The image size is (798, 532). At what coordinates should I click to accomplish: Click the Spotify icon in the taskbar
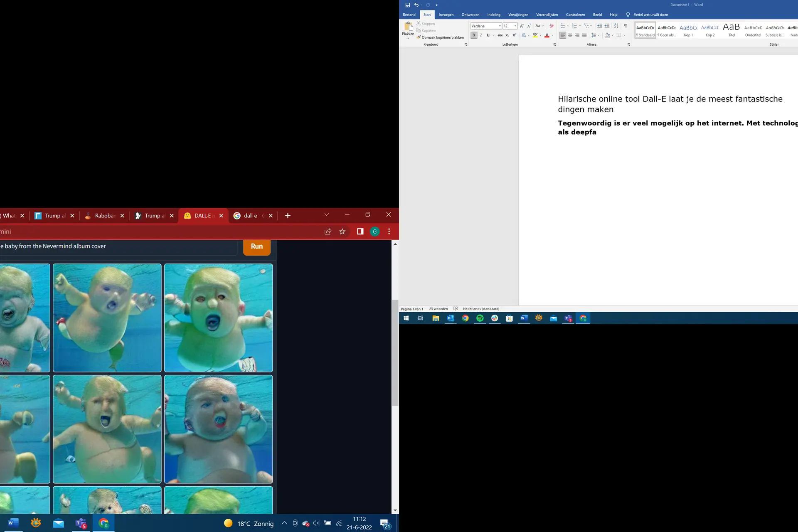point(480,318)
